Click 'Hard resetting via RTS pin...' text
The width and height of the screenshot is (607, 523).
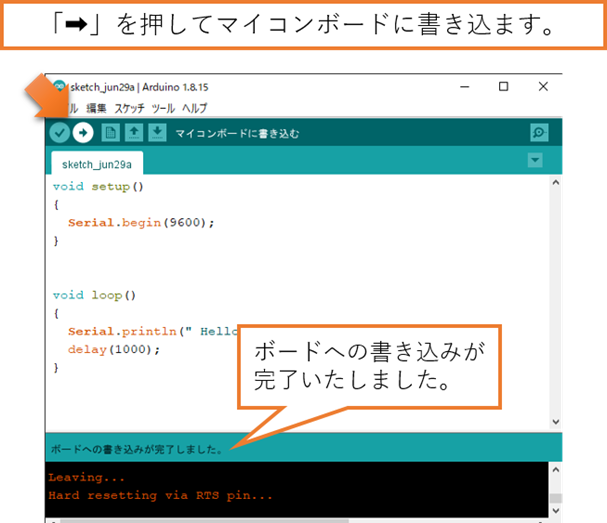click(161, 496)
